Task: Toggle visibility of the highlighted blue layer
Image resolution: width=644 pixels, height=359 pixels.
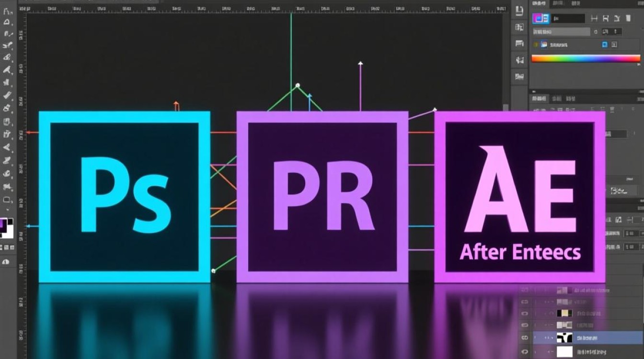Action: (525, 338)
